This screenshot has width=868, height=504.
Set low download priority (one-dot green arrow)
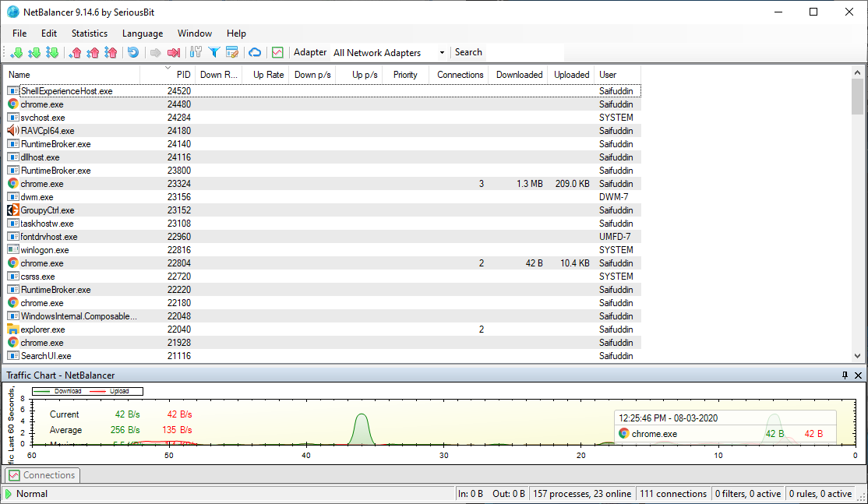(x=16, y=52)
